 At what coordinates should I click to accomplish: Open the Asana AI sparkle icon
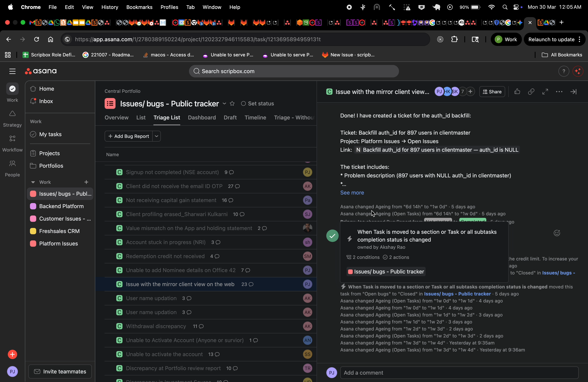(578, 71)
